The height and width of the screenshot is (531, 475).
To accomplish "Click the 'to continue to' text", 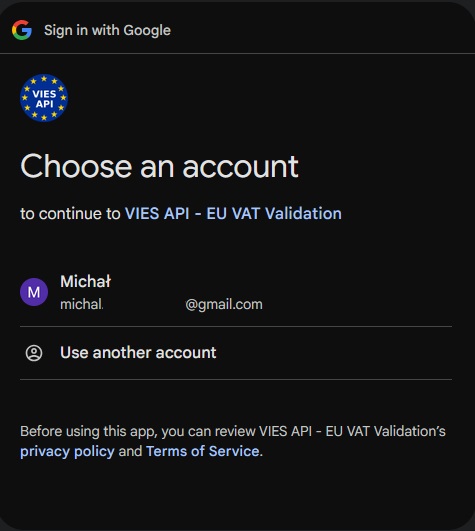I will (x=70, y=214).
